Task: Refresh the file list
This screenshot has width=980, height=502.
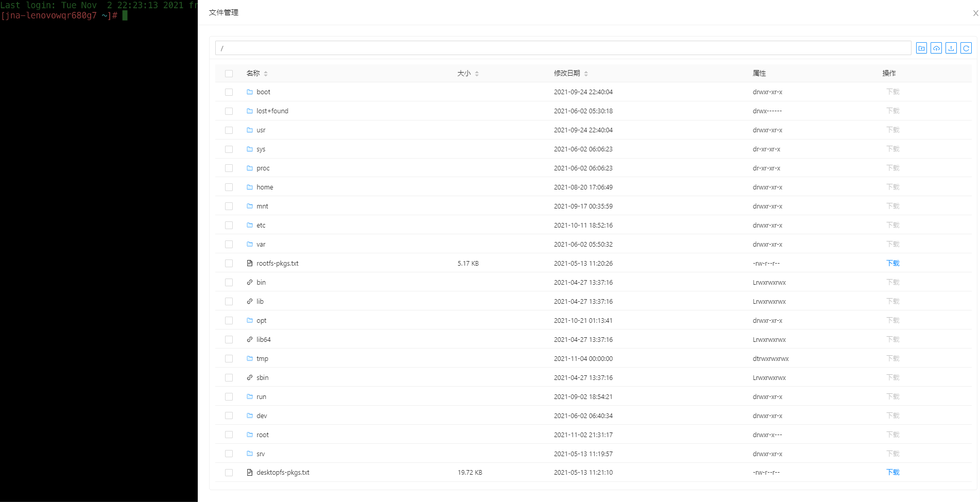Action: (x=966, y=48)
